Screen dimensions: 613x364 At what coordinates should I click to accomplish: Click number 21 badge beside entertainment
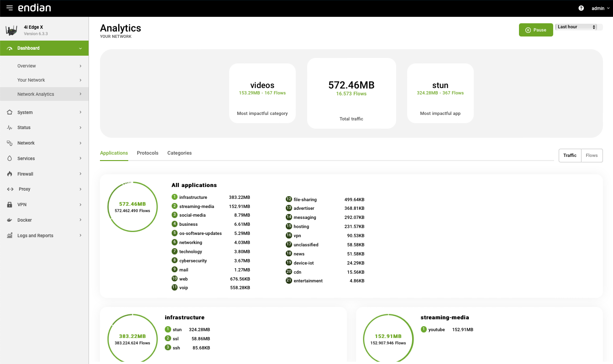click(x=289, y=281)
